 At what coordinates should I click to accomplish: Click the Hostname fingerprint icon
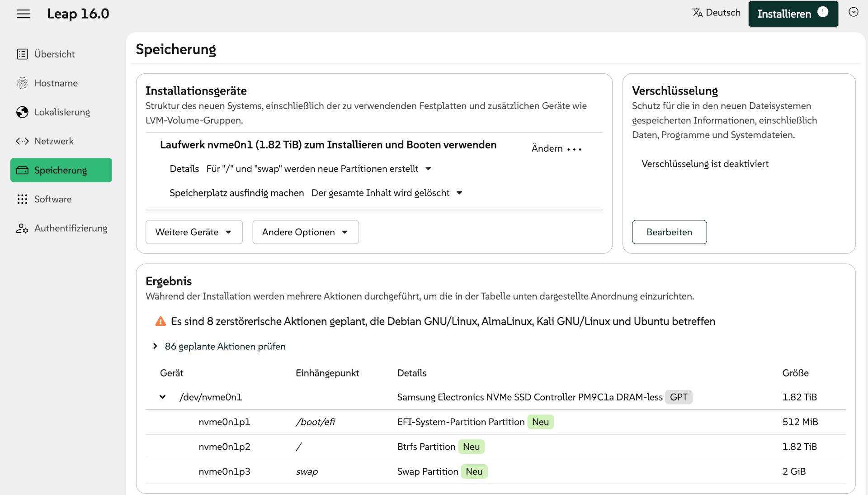click(x=22, y=83)
